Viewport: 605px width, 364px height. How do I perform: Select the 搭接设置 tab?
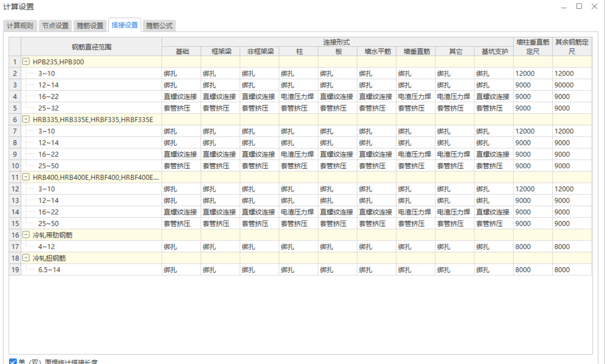[125, 25]
